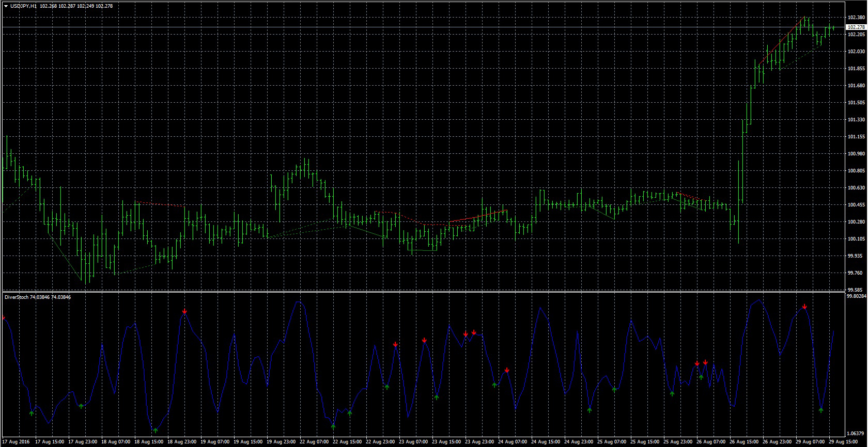
Task: Click the 1.06379 indicator scale value
Action: (856, 433)
